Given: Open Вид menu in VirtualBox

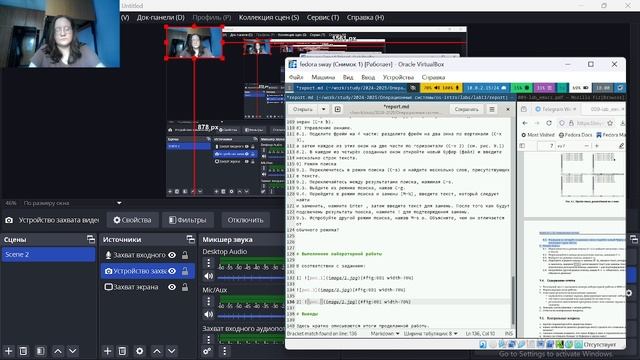Looking at the screenshot, I should [x=348, y=77].
